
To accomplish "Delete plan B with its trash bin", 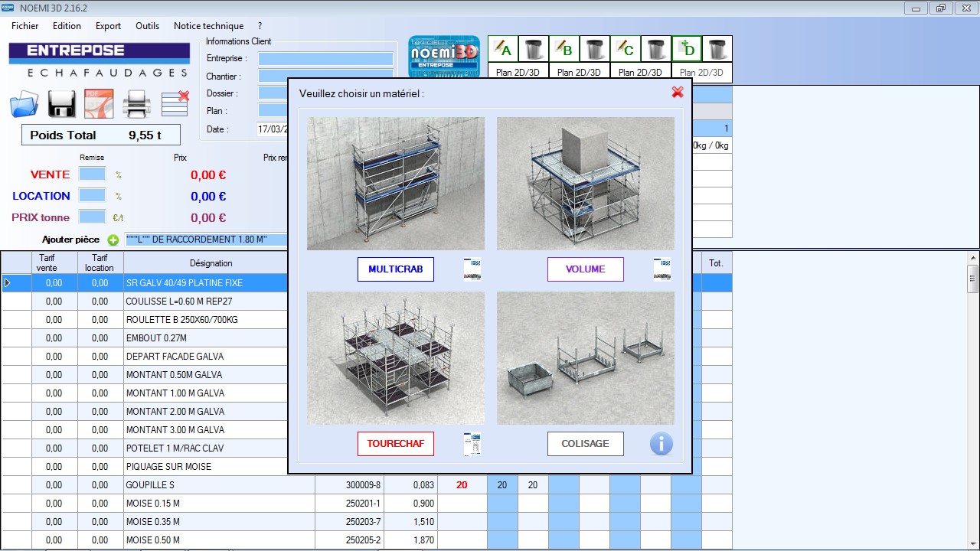I will point(595,49).
